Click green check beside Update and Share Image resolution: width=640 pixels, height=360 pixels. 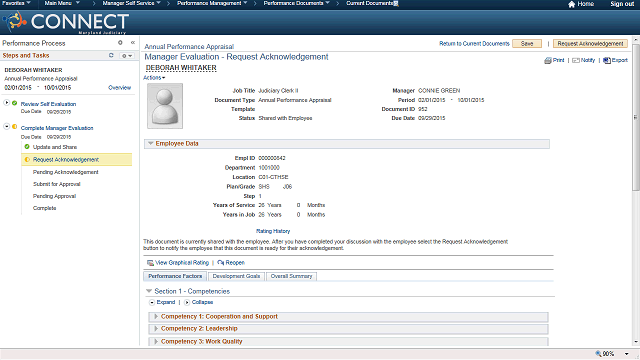tap(27, 147)
